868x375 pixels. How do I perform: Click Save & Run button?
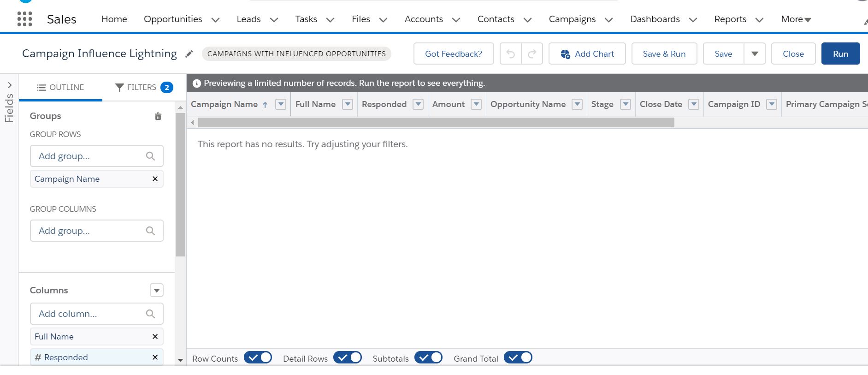click(664, 54)
